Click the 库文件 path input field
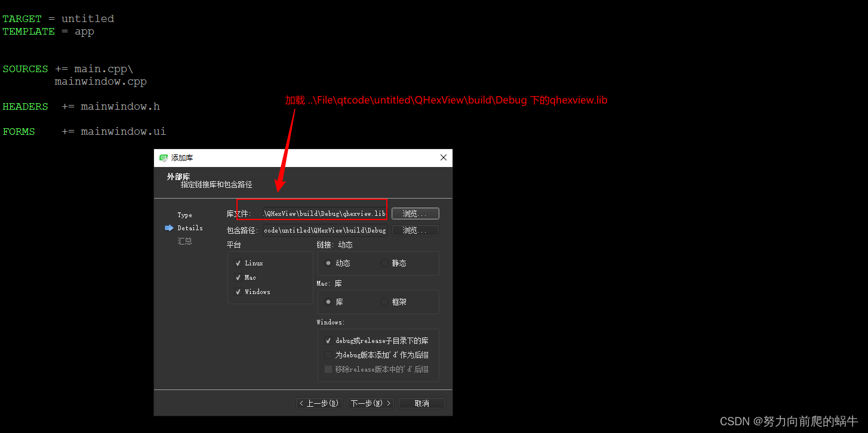This screenshot has height=433, width=868. 325,214
